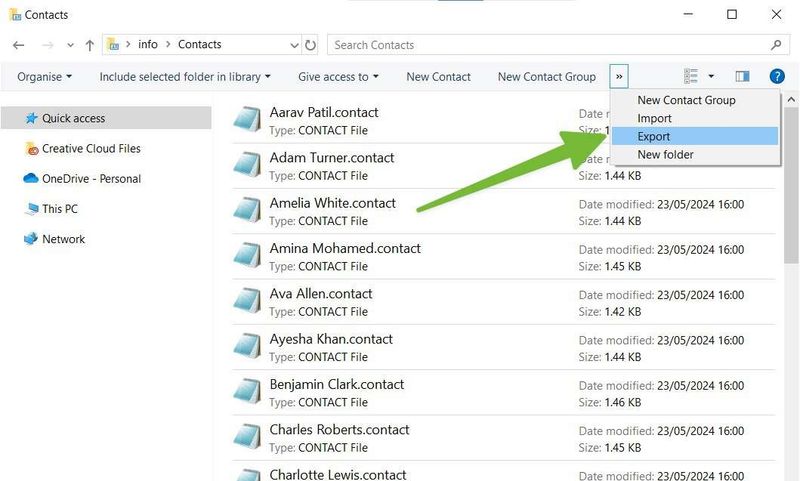Click the search magnifier icon
Image resolution: width=800 pixels, height=481 pixels.
776,45
